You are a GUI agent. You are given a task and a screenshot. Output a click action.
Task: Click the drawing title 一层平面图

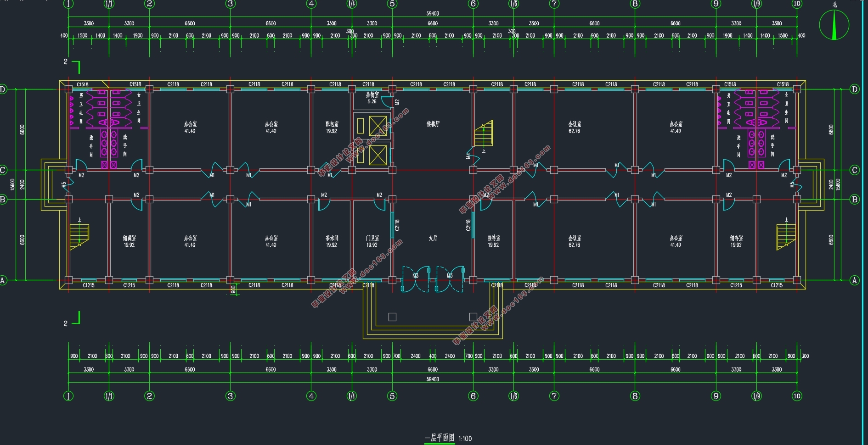pyautogui.click(x=439, y=438)
